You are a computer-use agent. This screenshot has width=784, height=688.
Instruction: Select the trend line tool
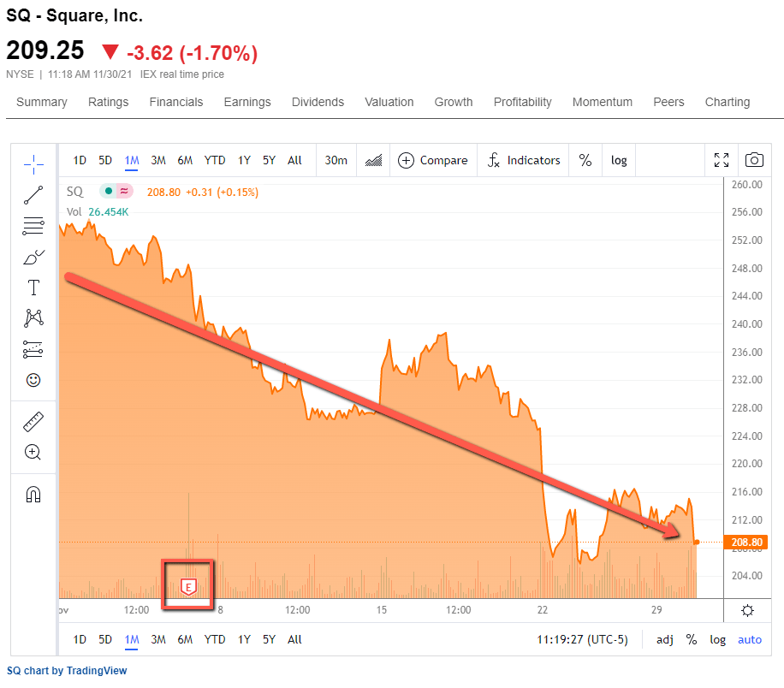(x=33, y=195)
